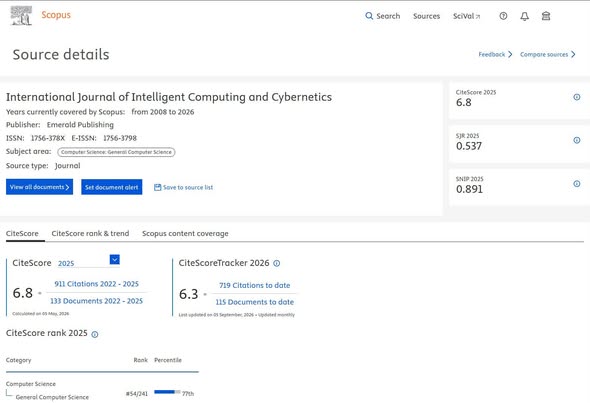Open the CiteScore year dropdown arrow

point(115,259)
